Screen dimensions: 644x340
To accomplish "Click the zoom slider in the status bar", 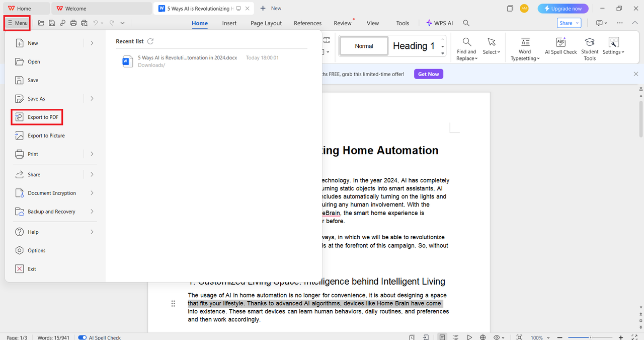I will tap(590, 337).
